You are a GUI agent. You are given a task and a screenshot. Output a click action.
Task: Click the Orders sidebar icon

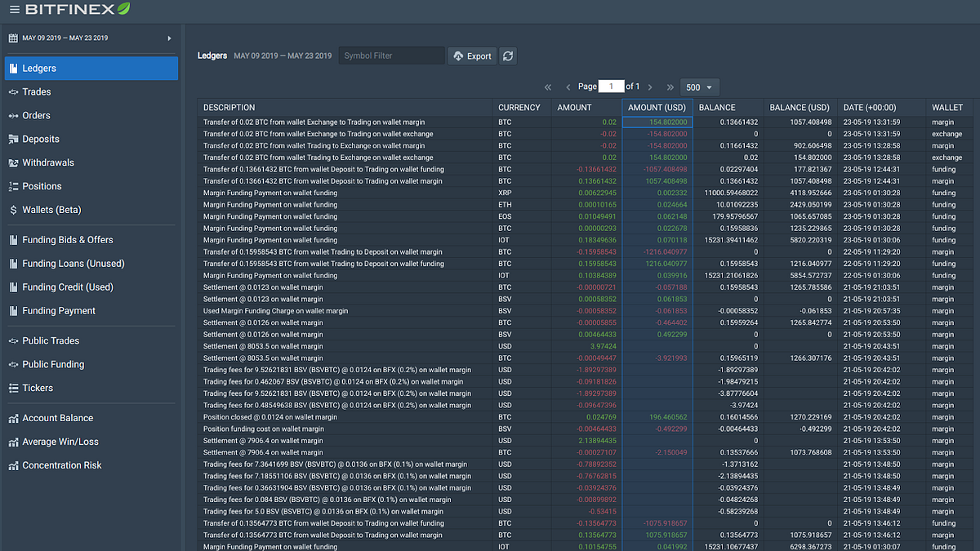12,115
